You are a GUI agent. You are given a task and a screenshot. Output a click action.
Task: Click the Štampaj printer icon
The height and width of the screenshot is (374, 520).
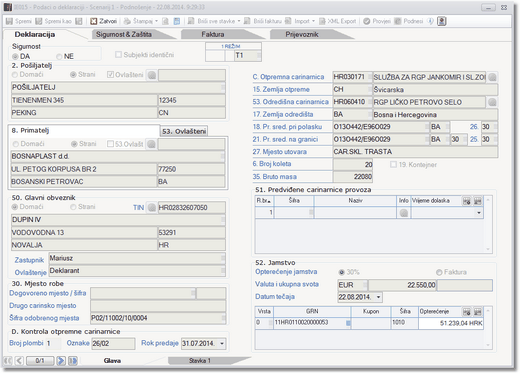tap(127, 21)
